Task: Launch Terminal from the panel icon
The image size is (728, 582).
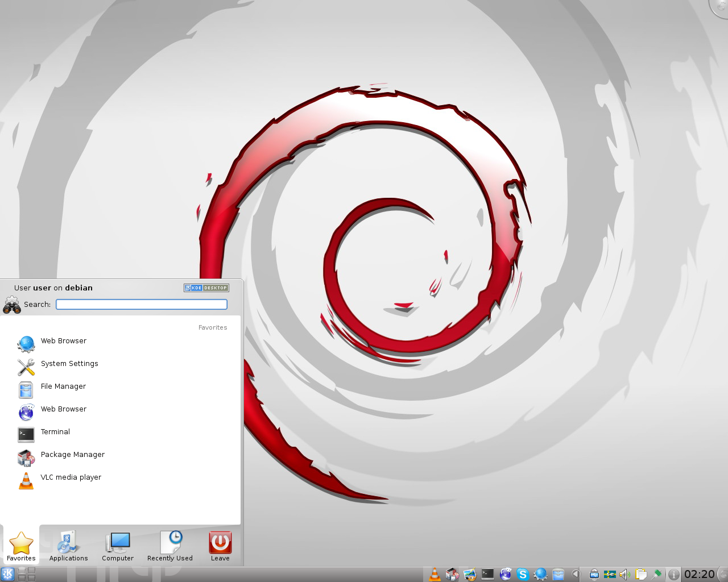Action: point(487,574)
